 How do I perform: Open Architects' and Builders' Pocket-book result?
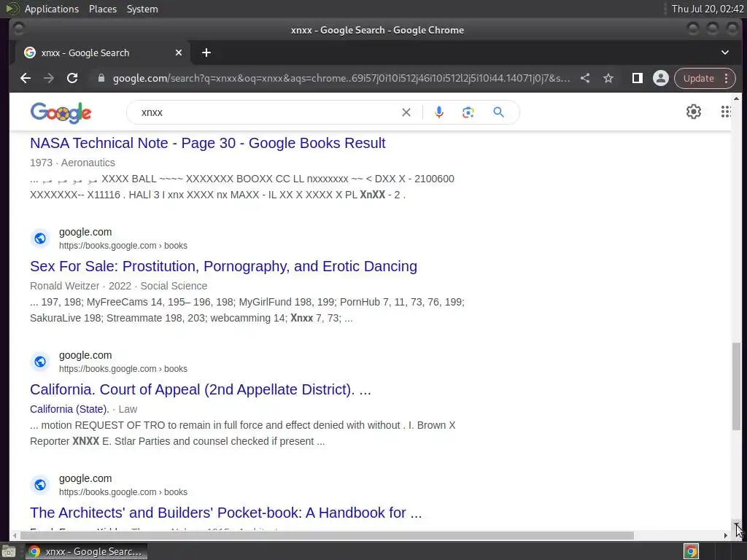226,513
